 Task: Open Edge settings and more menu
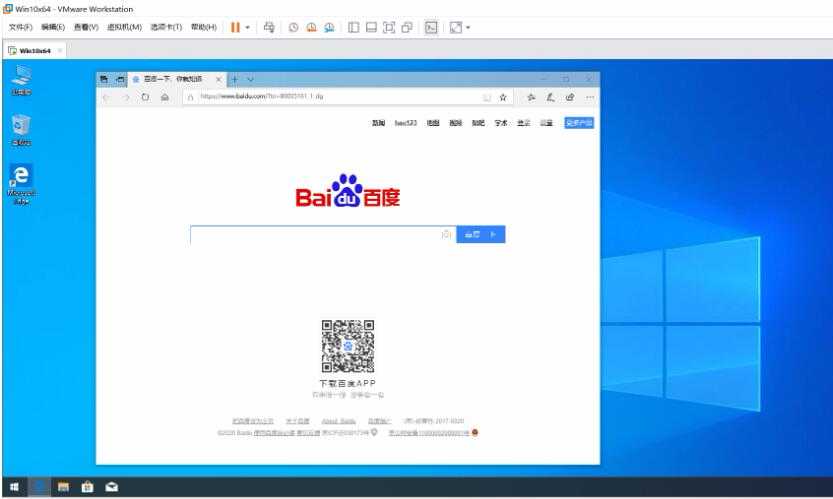(590, 97)
